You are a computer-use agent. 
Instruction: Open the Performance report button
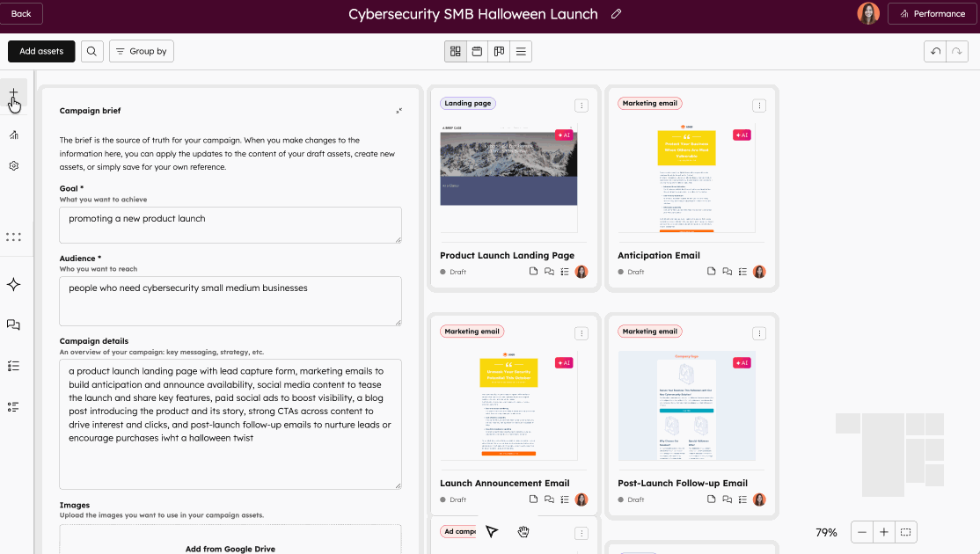click(x=932, y=13)
